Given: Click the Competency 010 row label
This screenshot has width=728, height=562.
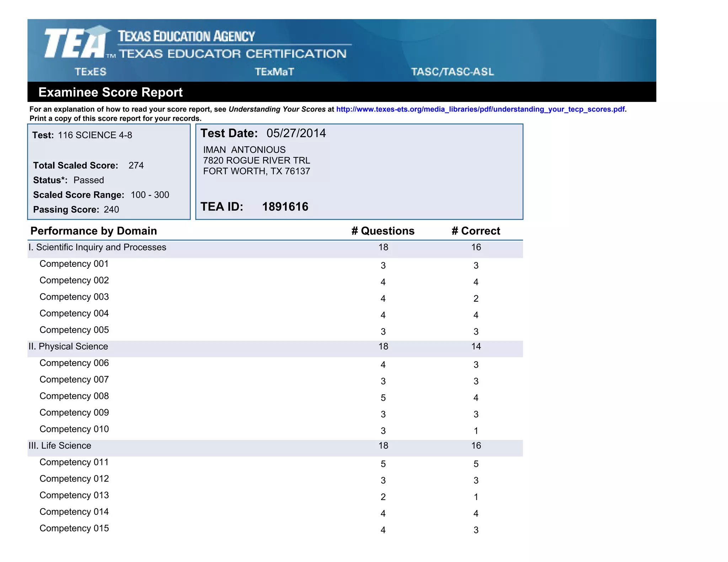Looking at the screenshot, I should point(74,429).
